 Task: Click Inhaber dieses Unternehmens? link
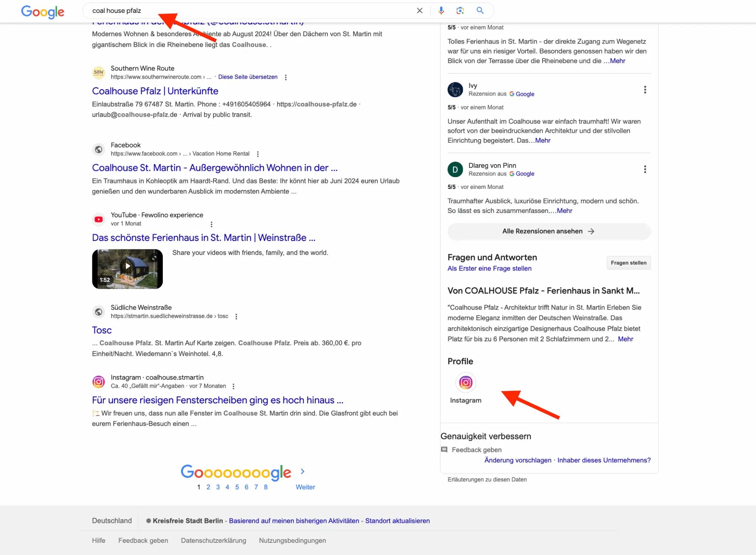pyautogui.click(x=604, y=460)
